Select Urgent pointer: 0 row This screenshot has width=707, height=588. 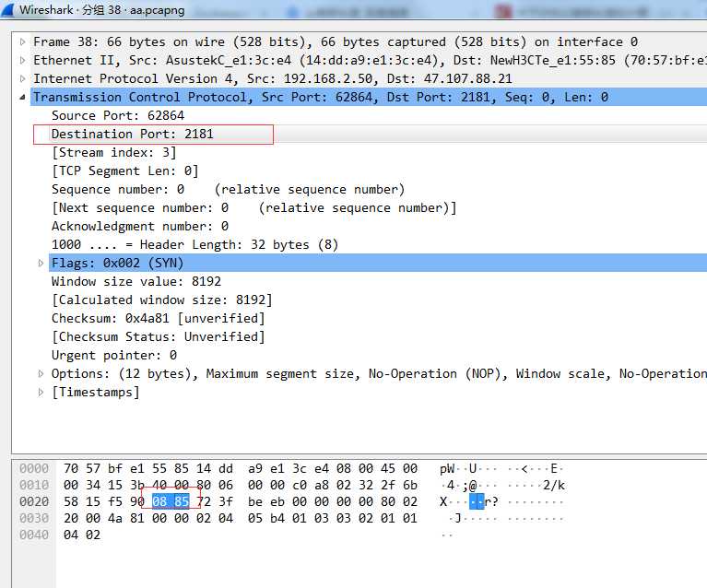coord(114,356)
